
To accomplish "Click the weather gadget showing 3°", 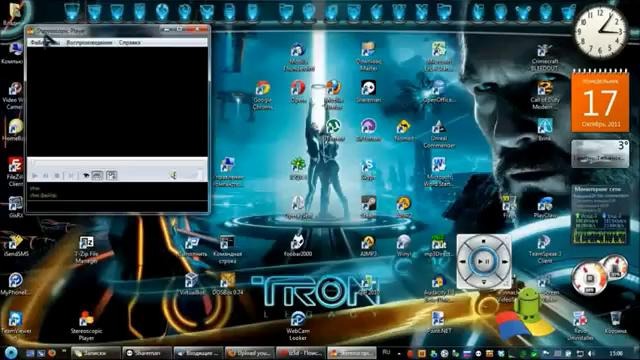I will [x=600, y=153].
